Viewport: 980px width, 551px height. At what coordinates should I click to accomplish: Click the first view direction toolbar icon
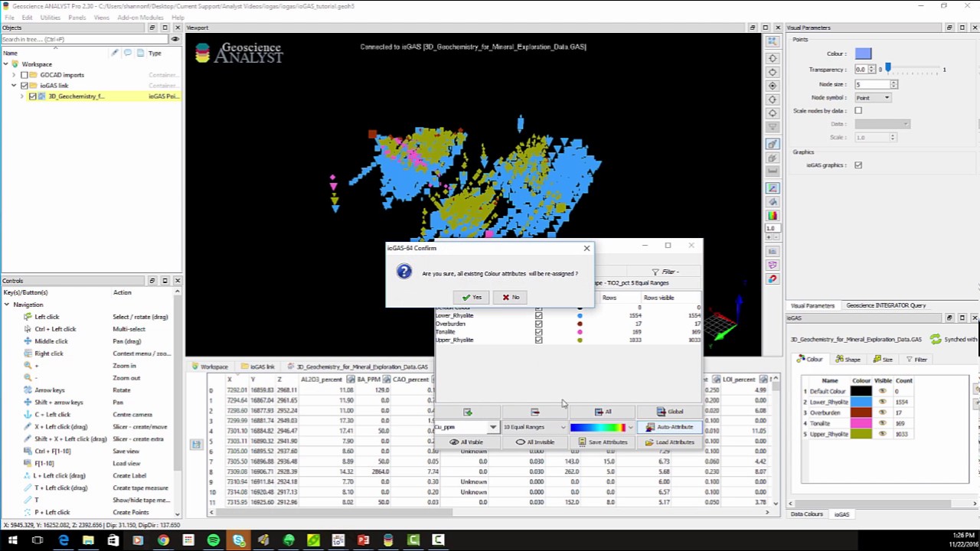pos(773,59)
